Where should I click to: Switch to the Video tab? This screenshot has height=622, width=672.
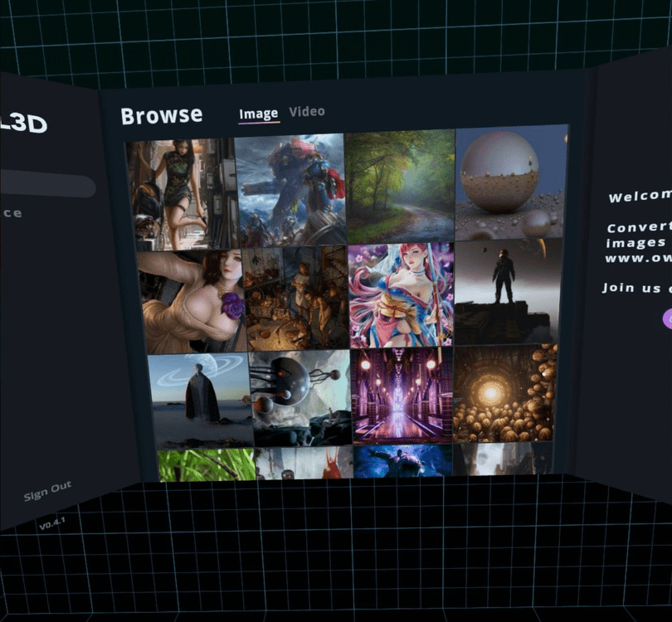click(307, 112)
